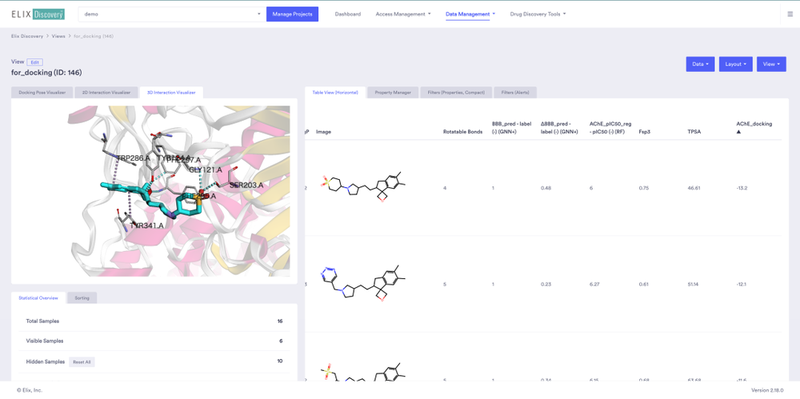This screenshot has height=399, width=800.
Task: Open the Property Manager tab
Action: click(393, 93)
